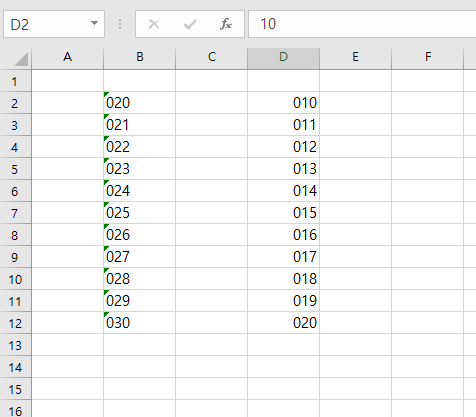Click cell containing 028
This screenshot has height=417, width=476.
140,279
